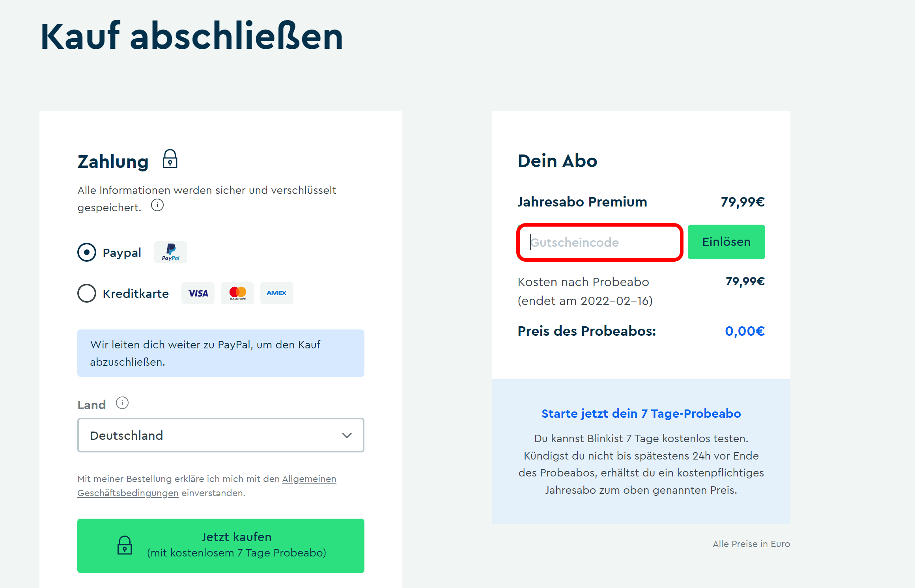915x588 pixels.
Task: Click the lock icon beside Zahlung heading
Action: (170, 159)
